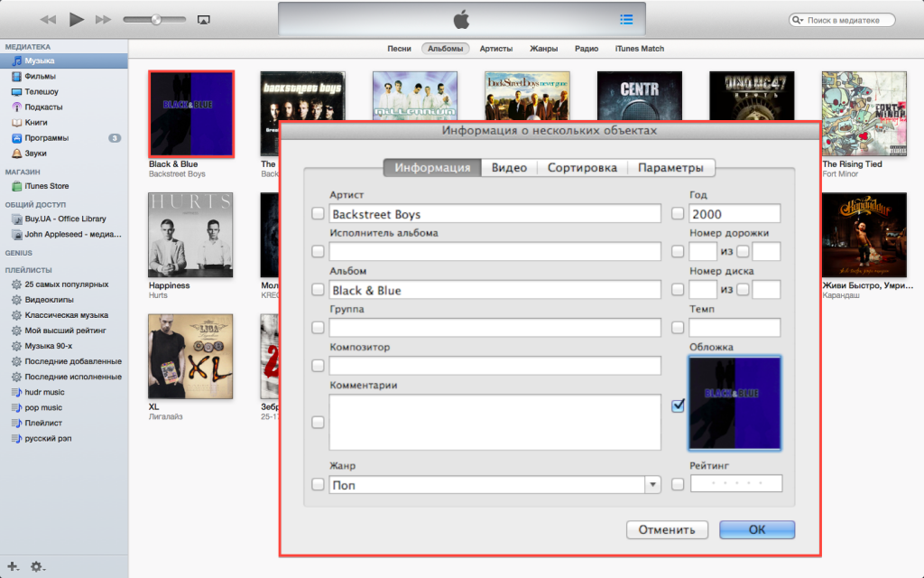Click the add playlist plus button
The width and height of the screenshot is (924, 578).
[x=13, y=566]
